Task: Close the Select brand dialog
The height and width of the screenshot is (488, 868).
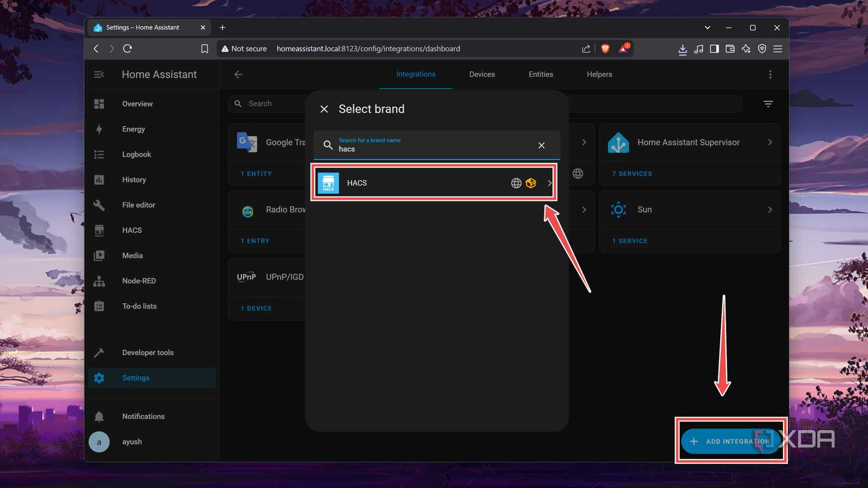Action: click(x=324, y=109)
